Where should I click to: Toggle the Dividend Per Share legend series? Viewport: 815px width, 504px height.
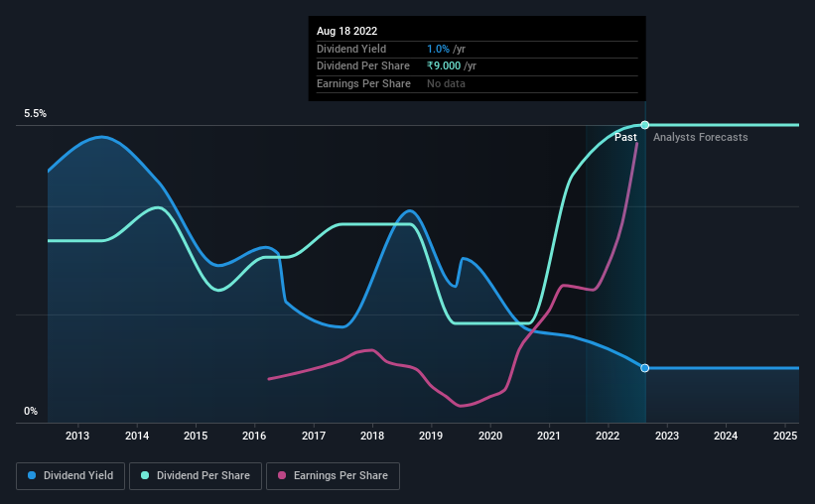pos(196,475)
